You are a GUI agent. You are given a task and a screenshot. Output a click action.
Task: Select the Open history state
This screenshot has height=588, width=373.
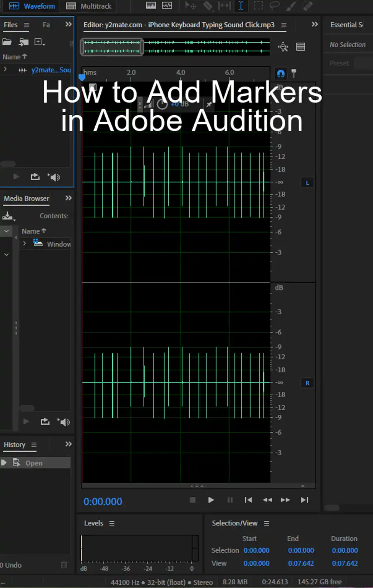coord(35,463)
